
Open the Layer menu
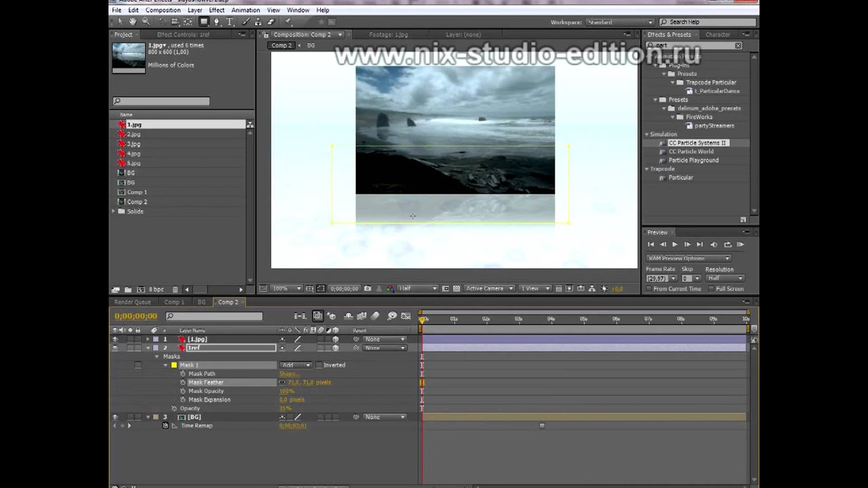tap(195, 10)
